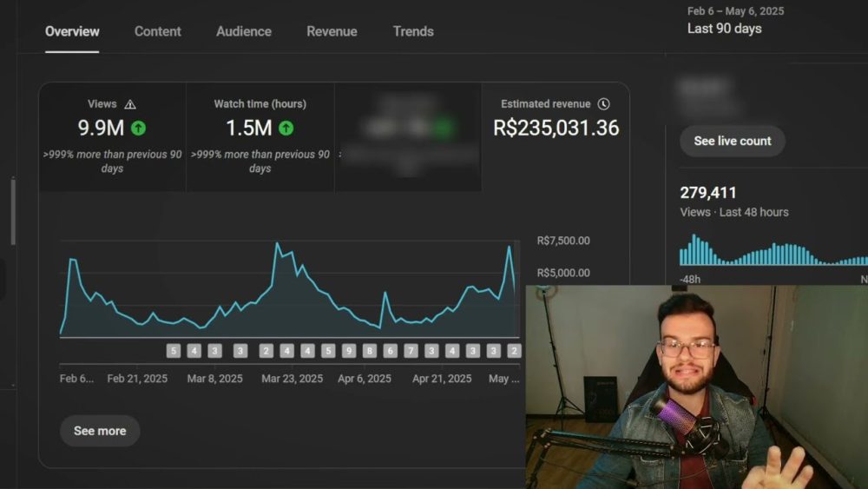Open the video marker labeled 9
This screenshot has width=868, height=489.
(x=349, y=351)
